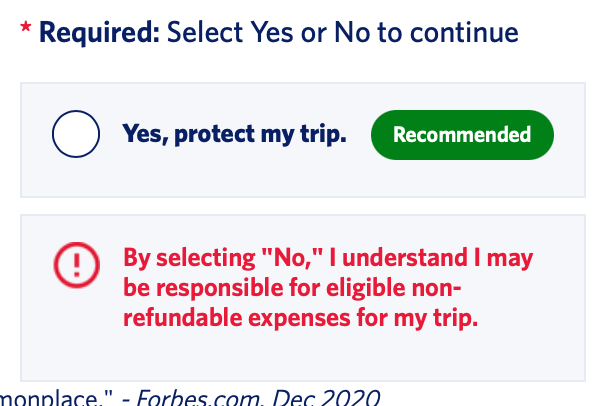Click the Yes, protect my trip label

pyautogui.click(x=234, y=134)
